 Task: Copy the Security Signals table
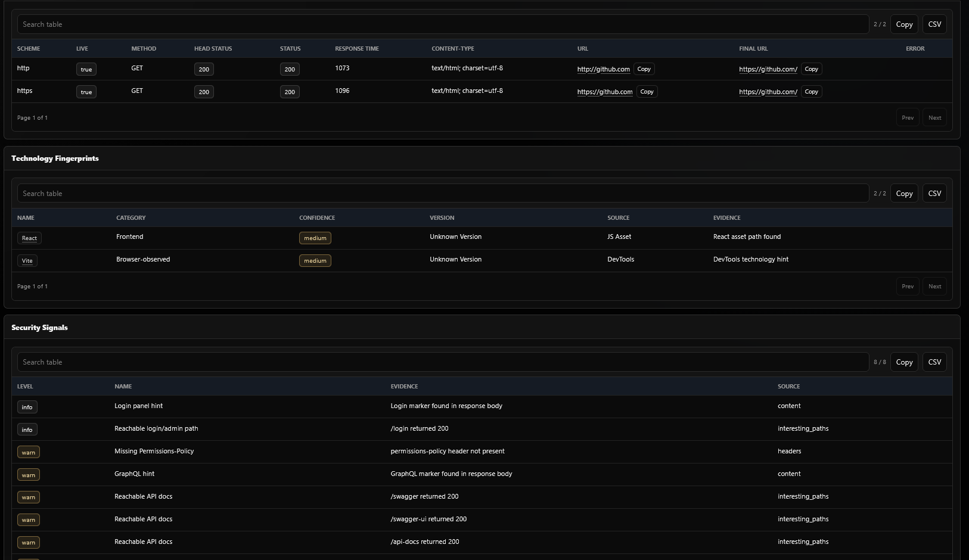coord(904,362)
